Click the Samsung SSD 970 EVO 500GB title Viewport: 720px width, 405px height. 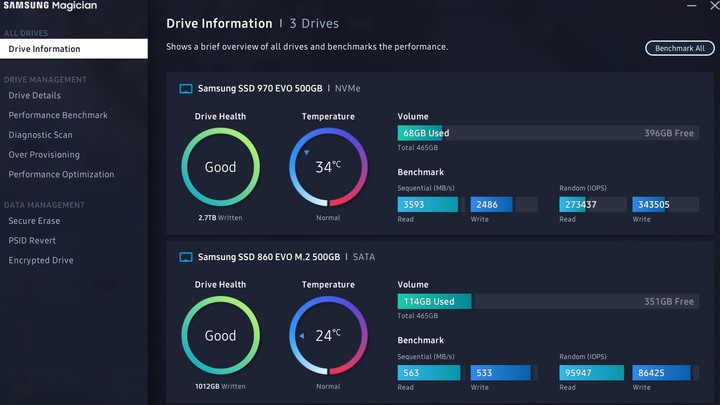coord(260,89)
